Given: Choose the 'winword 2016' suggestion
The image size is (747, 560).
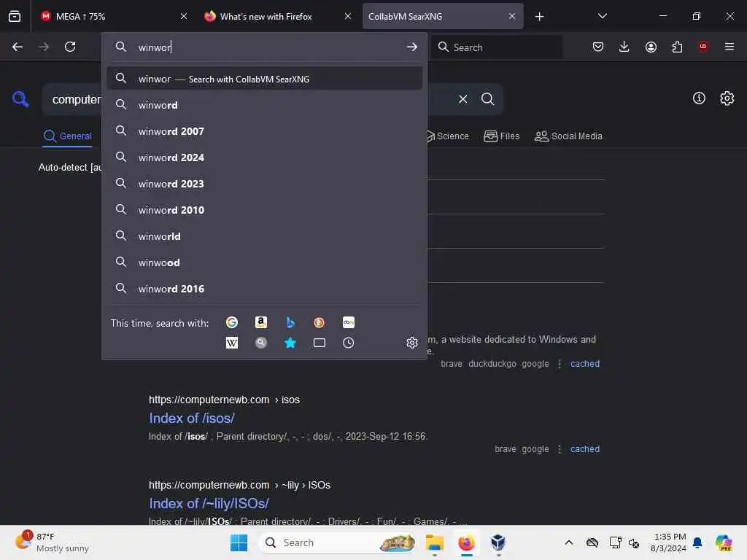Looking at the screenshot, I should click(x=264, y=289).
